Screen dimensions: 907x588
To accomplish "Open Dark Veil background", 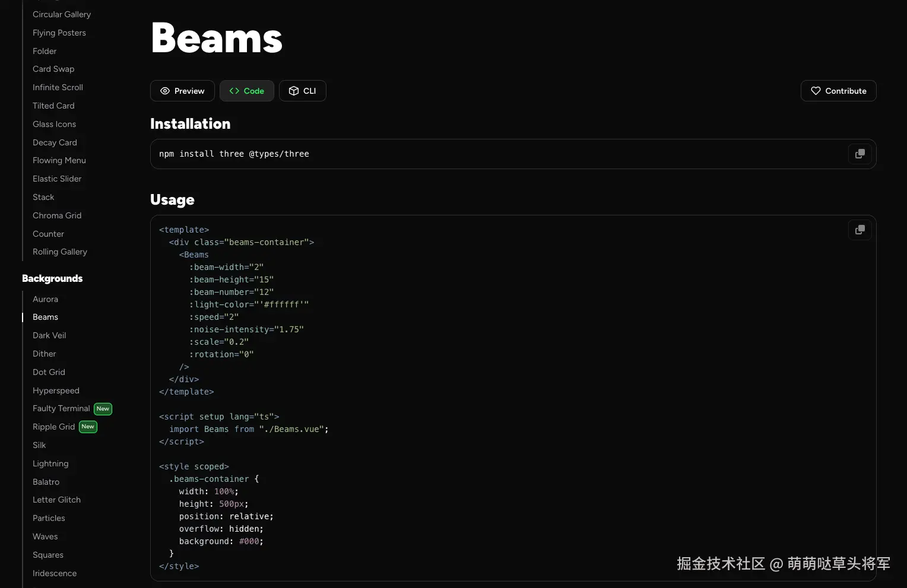I will point(49,335).
